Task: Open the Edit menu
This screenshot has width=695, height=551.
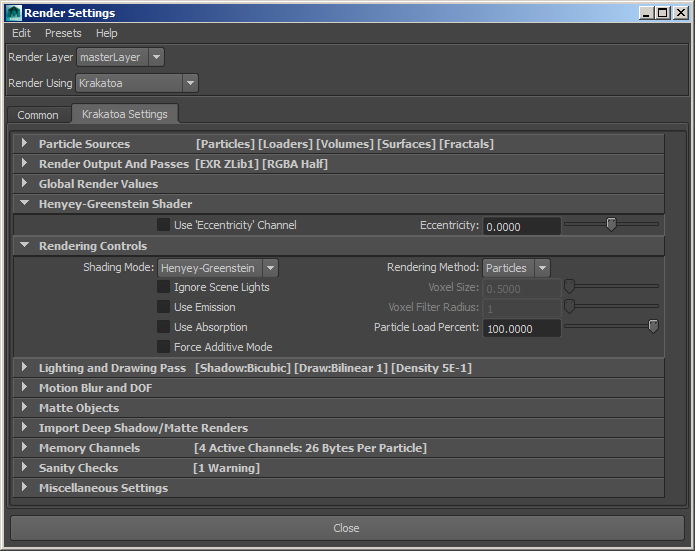Action: [x=21, y=33]
